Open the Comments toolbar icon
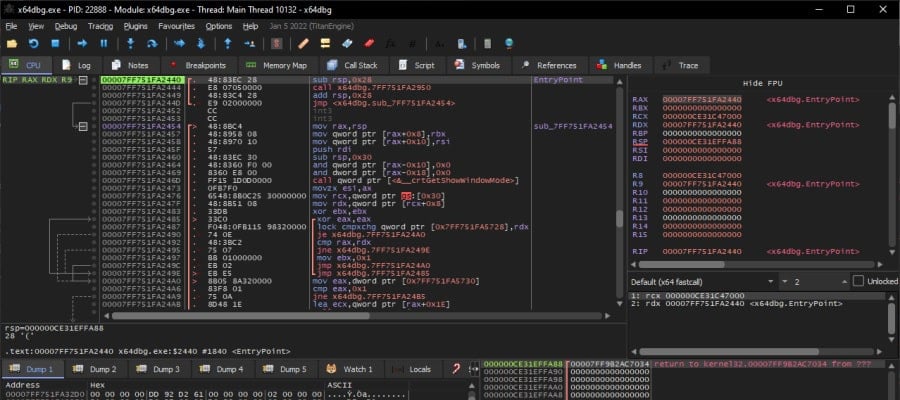Image resolution: width=900 pixels, height=400 pixels. (325, 44)
